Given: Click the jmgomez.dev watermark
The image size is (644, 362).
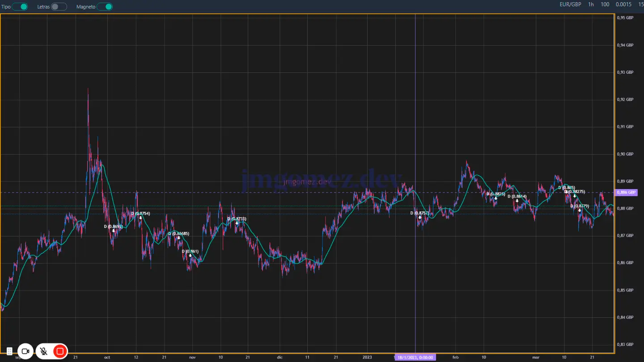Looking at the screenshot, I should point(321,178).
